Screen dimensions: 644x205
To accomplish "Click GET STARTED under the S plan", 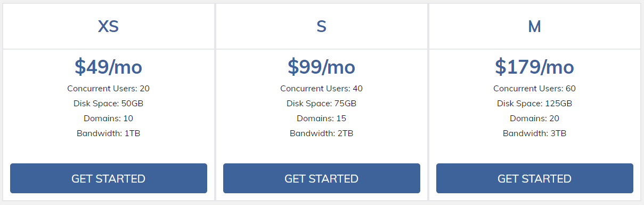I will coord(322,178).
